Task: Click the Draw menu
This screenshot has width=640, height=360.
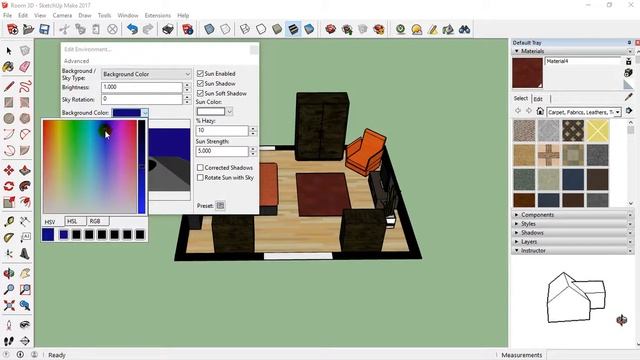Action: pos(84,15)
